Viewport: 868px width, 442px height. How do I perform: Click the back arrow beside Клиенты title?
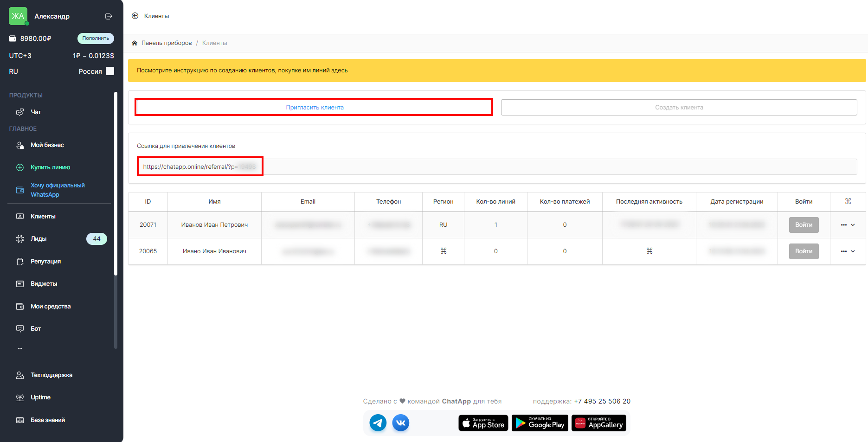point(135,16)
